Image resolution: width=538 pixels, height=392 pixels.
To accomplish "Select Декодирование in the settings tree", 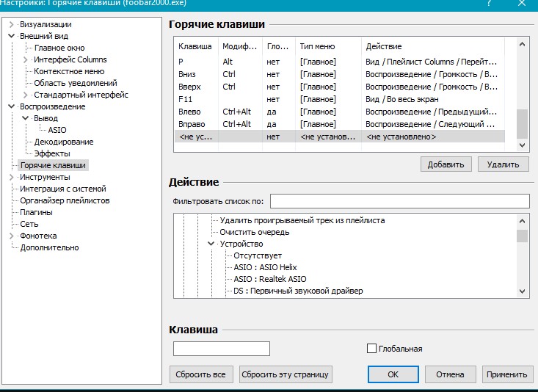I will click(63, 142).
